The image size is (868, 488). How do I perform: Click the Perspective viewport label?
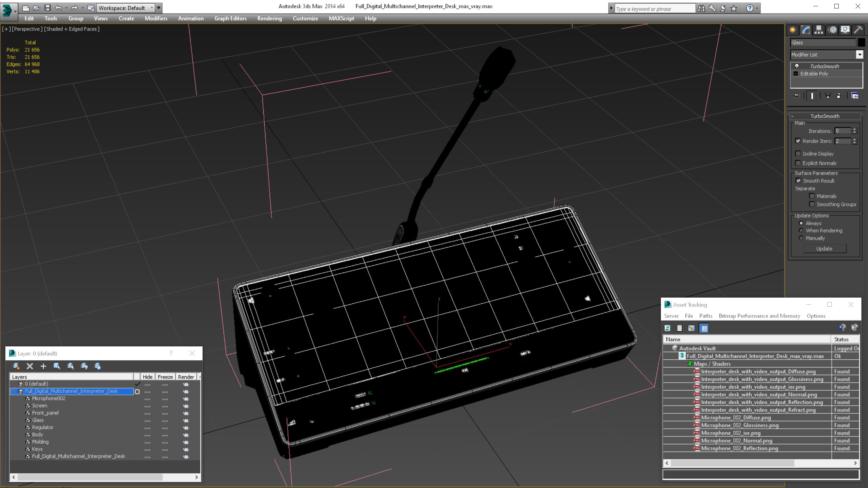(x=27, y=29)
